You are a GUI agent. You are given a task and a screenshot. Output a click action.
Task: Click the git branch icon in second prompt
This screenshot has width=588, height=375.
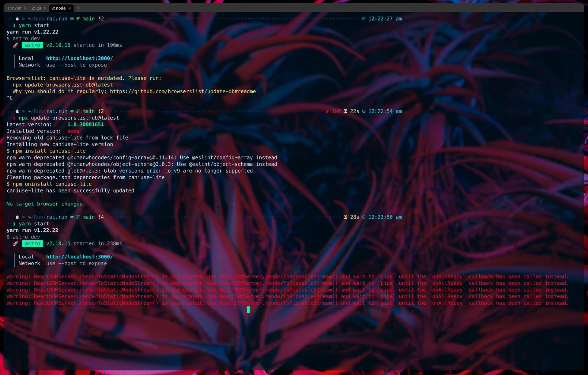coord(78,111)
